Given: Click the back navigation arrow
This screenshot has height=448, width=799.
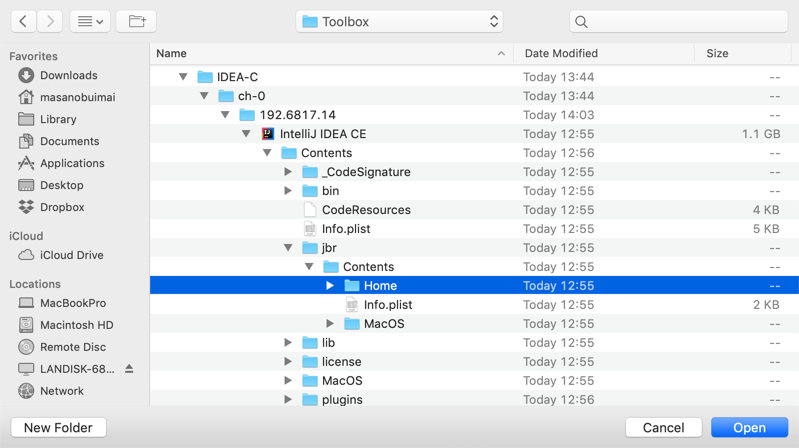Looking at the screenshot, I should point(23,21).
